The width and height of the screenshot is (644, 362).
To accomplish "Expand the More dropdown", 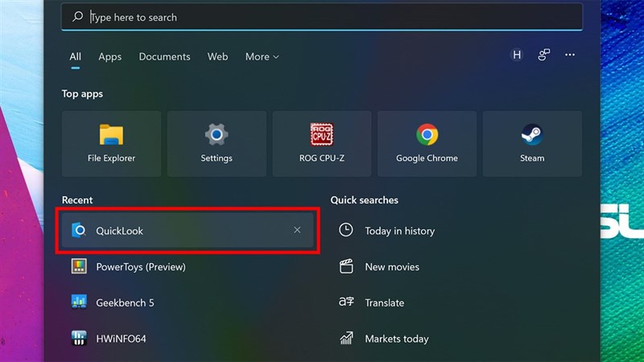I will click(262, 56).
